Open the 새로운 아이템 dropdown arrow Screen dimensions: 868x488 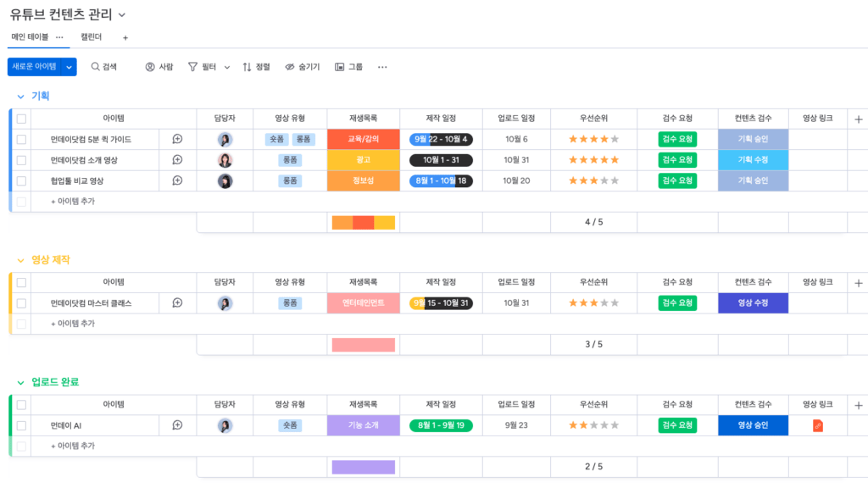69,67
